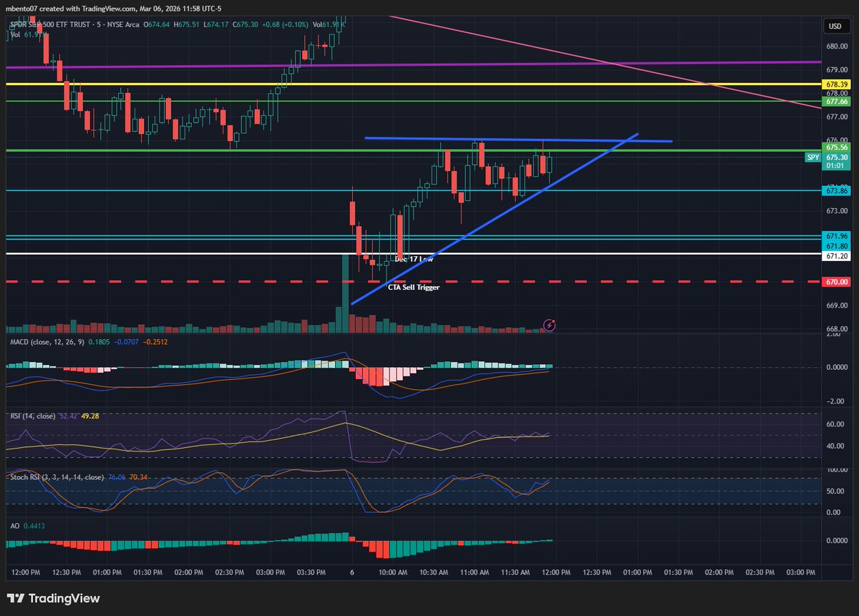Click the yellow 678.39 price label
This screenshot has width=859, height=616.
837,84
